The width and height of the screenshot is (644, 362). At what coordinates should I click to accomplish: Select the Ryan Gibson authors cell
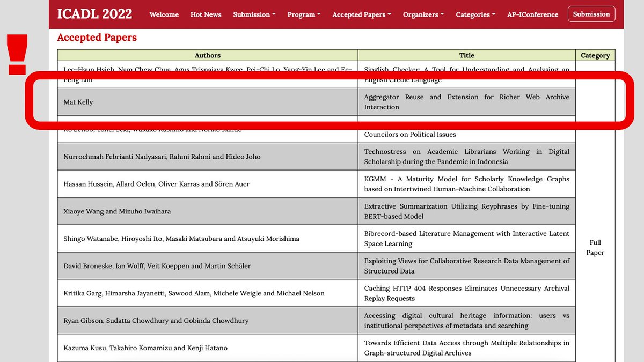[x=208, y=321]
